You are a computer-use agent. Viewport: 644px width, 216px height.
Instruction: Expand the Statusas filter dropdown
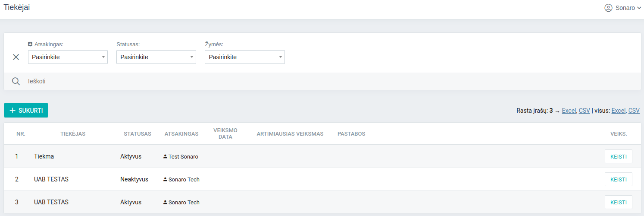156,57
